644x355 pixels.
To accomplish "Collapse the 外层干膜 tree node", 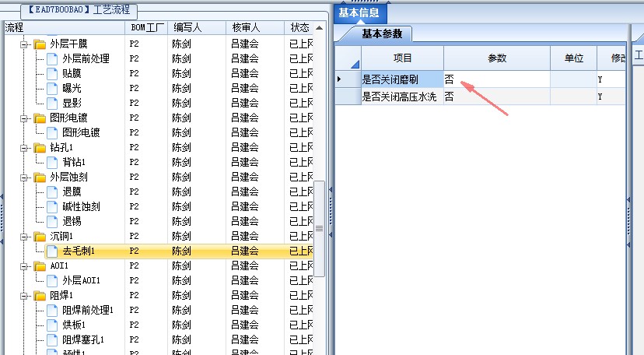I will coord(24,44).
